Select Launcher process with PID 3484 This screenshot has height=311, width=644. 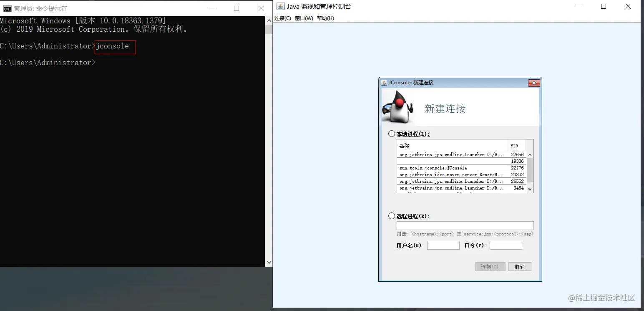pos(462,188)
